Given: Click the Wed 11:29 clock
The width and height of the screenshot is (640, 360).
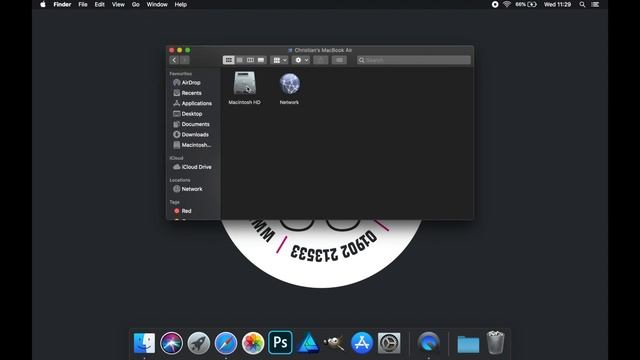Looking at the screenshot, I should coord(557,4).
